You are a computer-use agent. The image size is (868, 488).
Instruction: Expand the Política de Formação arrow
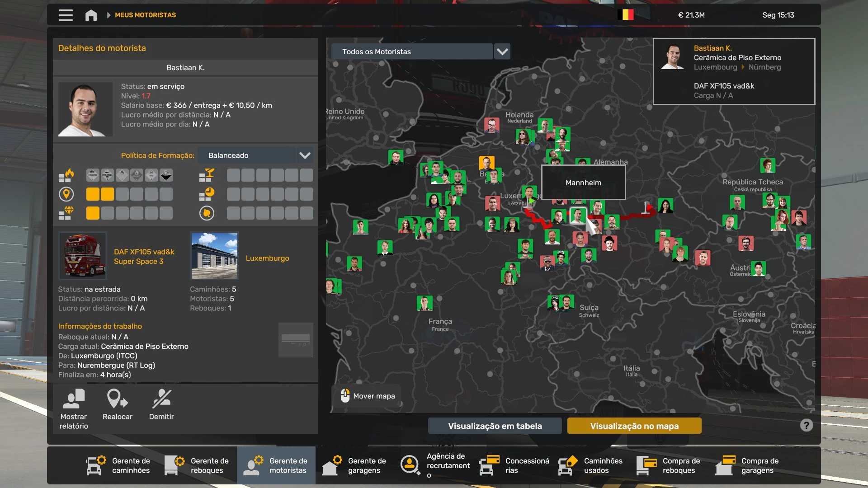point(305,155)
